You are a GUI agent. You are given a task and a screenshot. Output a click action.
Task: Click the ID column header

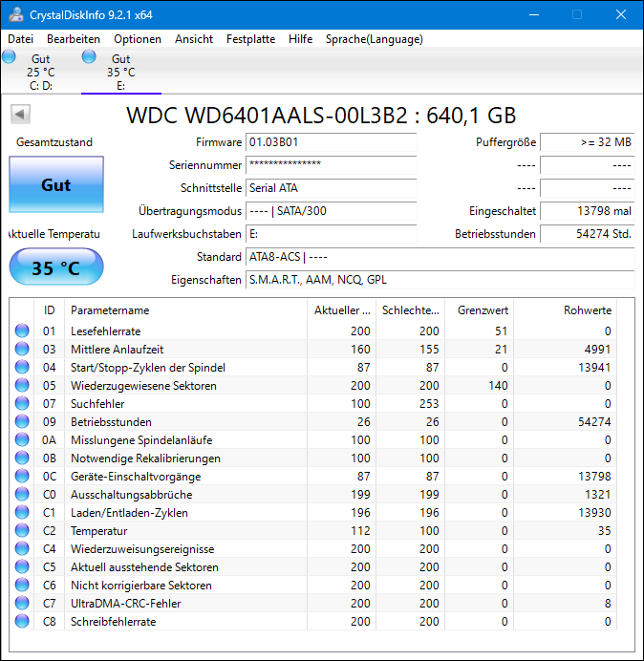pos(49,310)
